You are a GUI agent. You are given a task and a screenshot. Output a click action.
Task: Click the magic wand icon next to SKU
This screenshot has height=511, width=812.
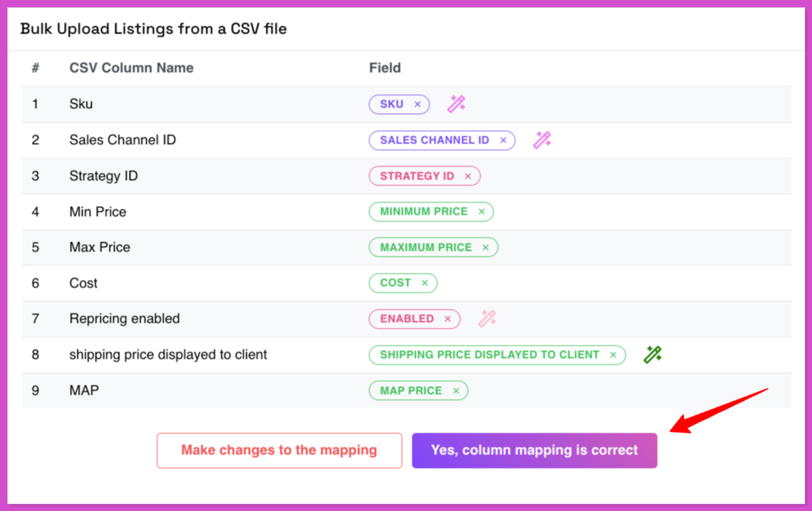[x=456, y=103]
